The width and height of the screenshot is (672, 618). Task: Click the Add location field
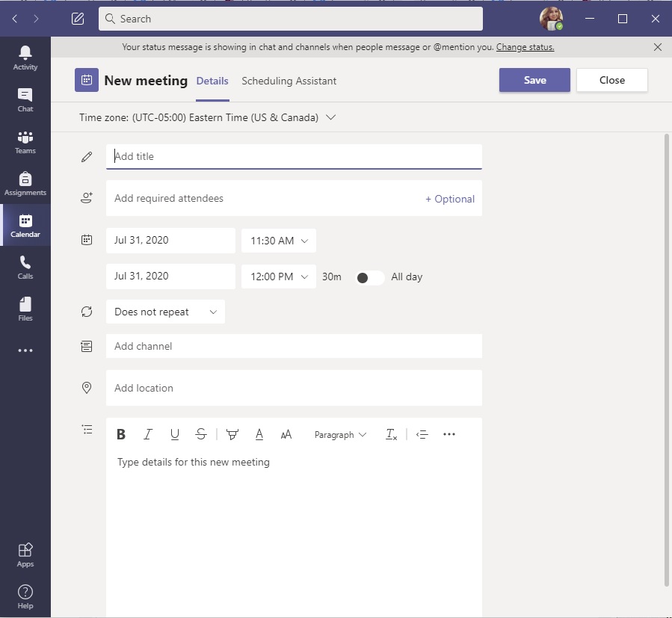[294, 388]
